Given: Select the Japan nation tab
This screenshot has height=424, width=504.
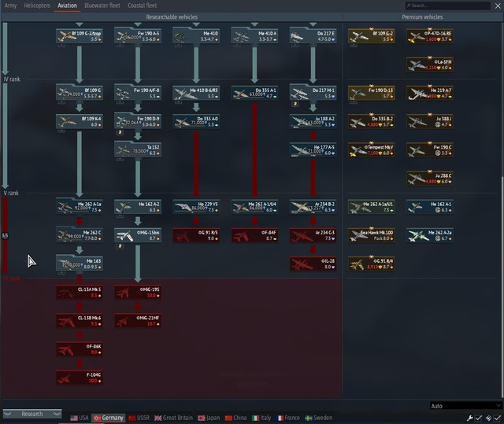Looking at the screenshot, I should [209, 418].
